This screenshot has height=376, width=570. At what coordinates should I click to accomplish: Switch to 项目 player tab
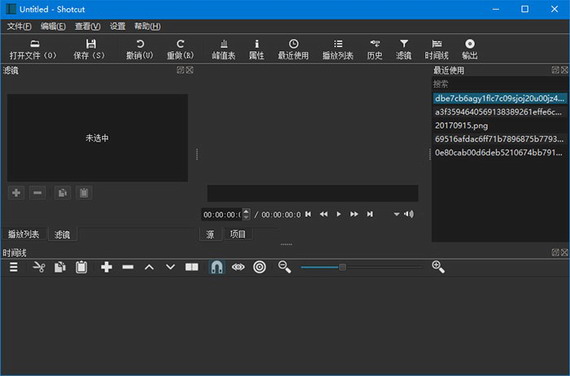tap(238, 234)
